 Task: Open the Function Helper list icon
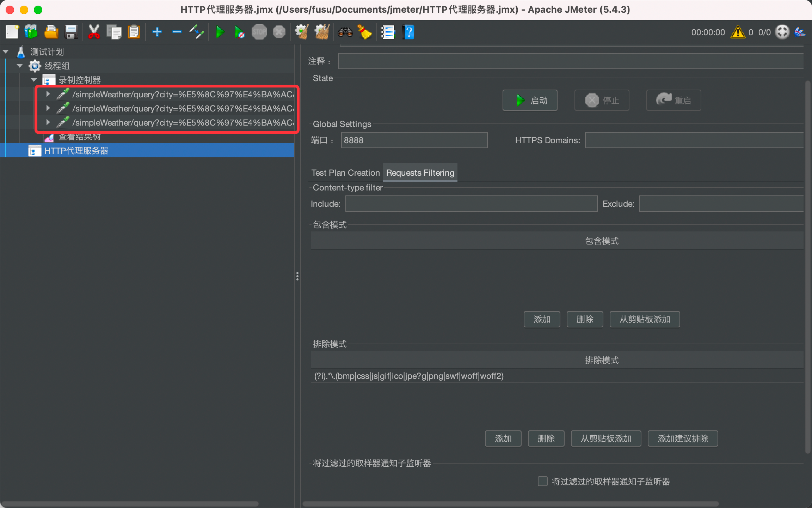[x=388, y=32]
